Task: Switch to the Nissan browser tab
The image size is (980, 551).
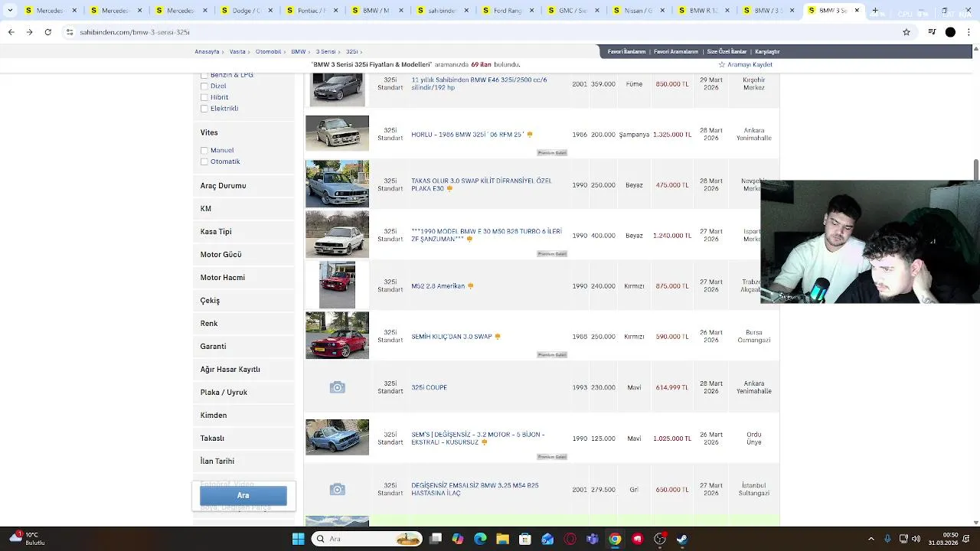Action: (637, 11)
